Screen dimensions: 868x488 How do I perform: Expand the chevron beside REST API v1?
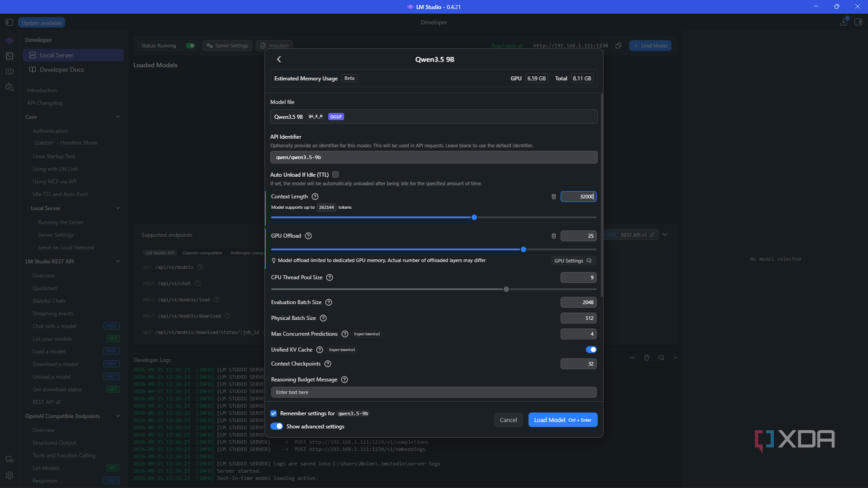click(x=665, y=235)
